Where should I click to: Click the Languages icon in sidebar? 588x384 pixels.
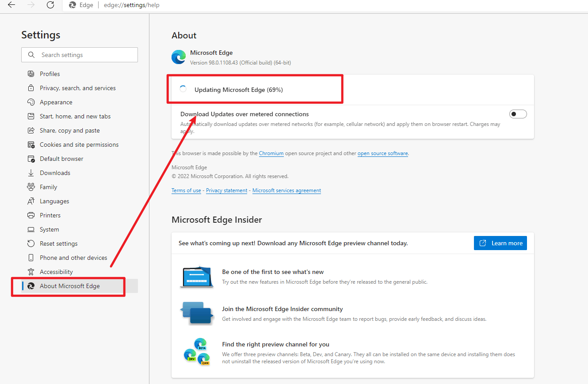[31, 201]
